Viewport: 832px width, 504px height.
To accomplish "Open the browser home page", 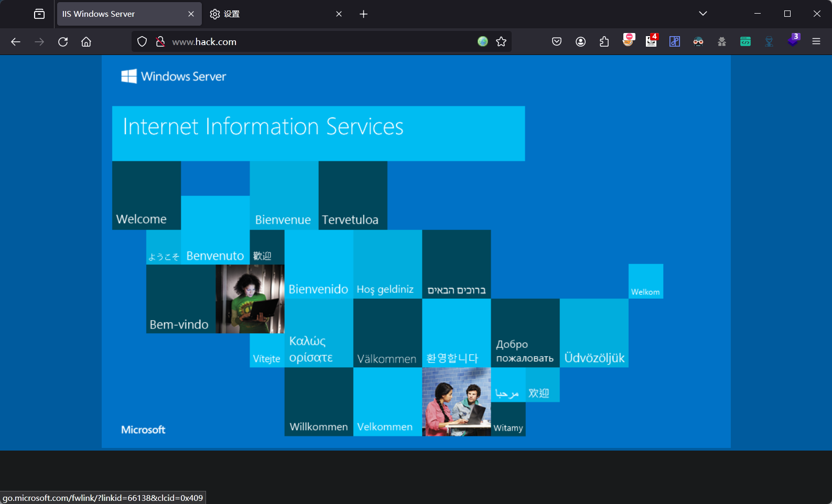I will [x=87, y=42].
